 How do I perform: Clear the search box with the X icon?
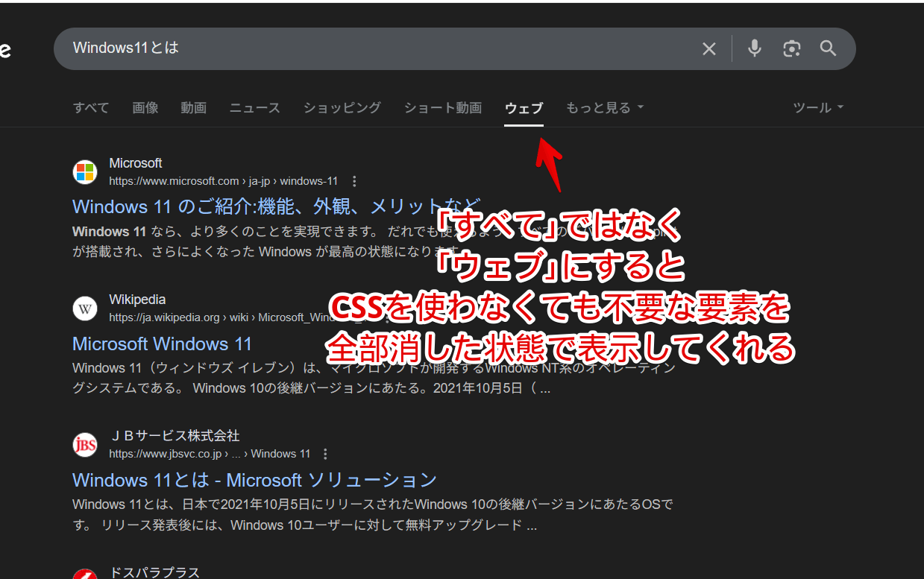pyautogui.click(x=708, y=48)
